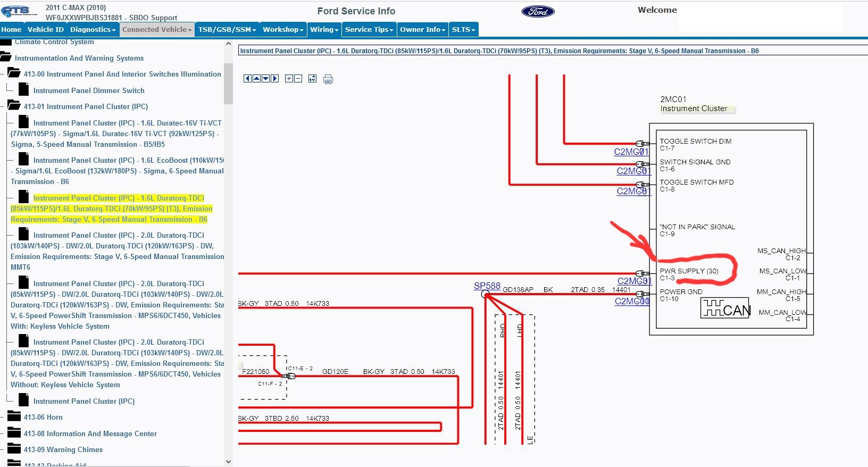Select Climate Control System in the tree

[54, 42]
